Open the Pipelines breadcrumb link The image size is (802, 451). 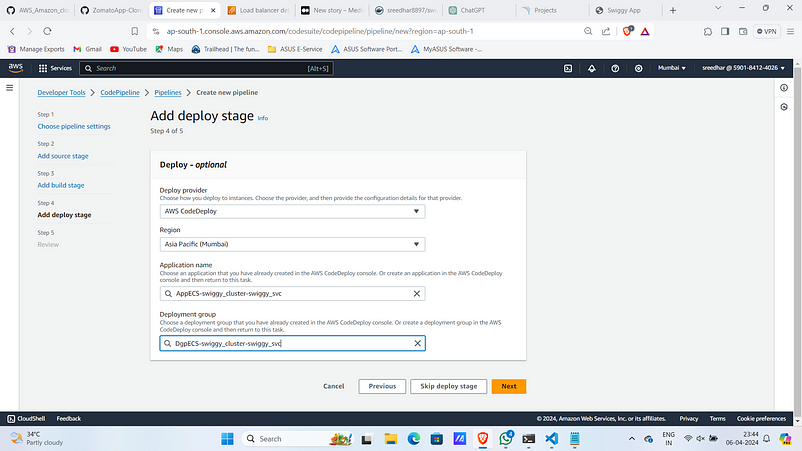coord(168,93)
